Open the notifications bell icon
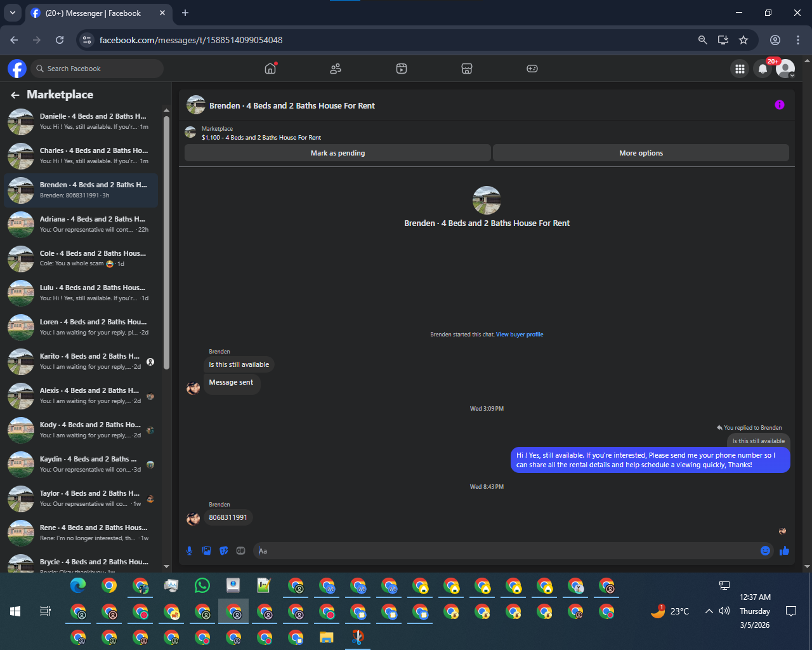 (763, 69)
